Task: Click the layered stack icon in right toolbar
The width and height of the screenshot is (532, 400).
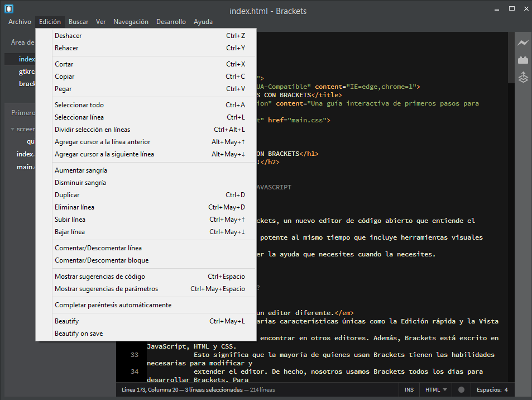Action: [x=523, y=77]
